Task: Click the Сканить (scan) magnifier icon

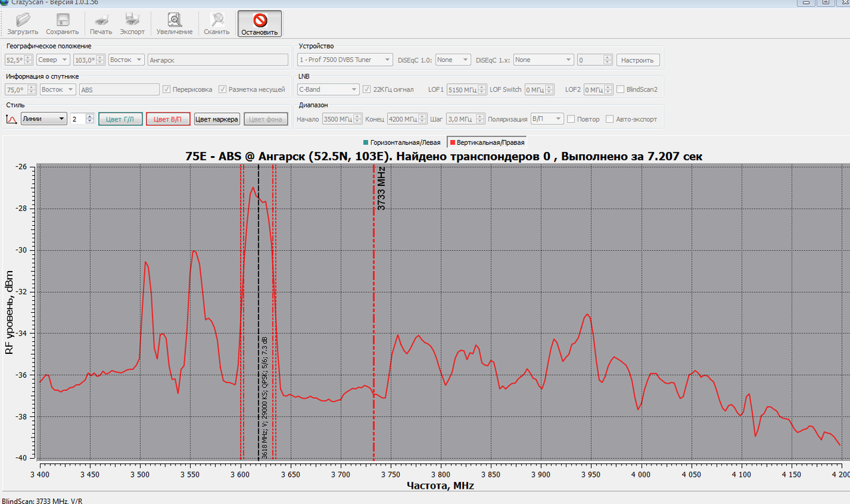Action: point(216,23)
